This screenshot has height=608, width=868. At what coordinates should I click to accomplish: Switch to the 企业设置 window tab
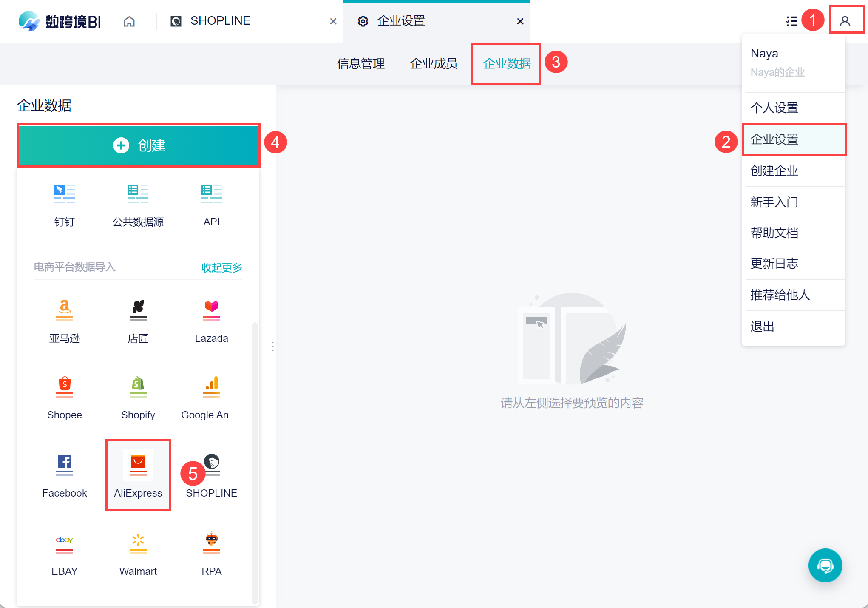[x=437, y=21]
